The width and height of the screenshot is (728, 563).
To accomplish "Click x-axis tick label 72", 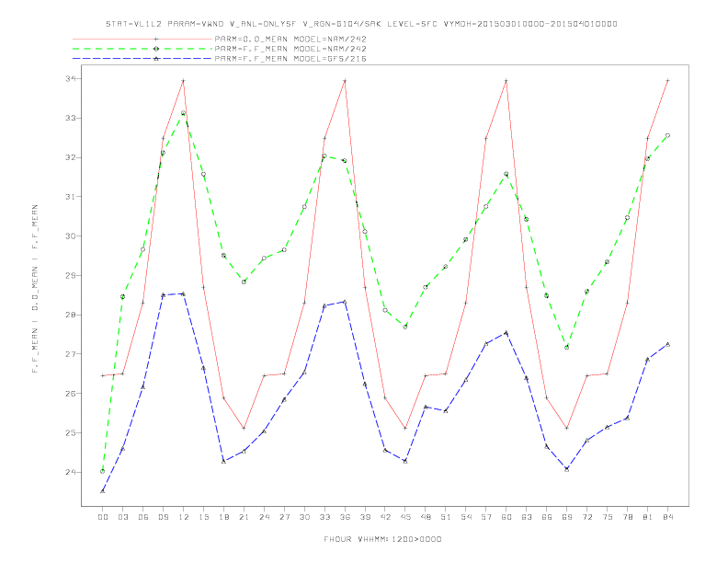I will (586, 517).
